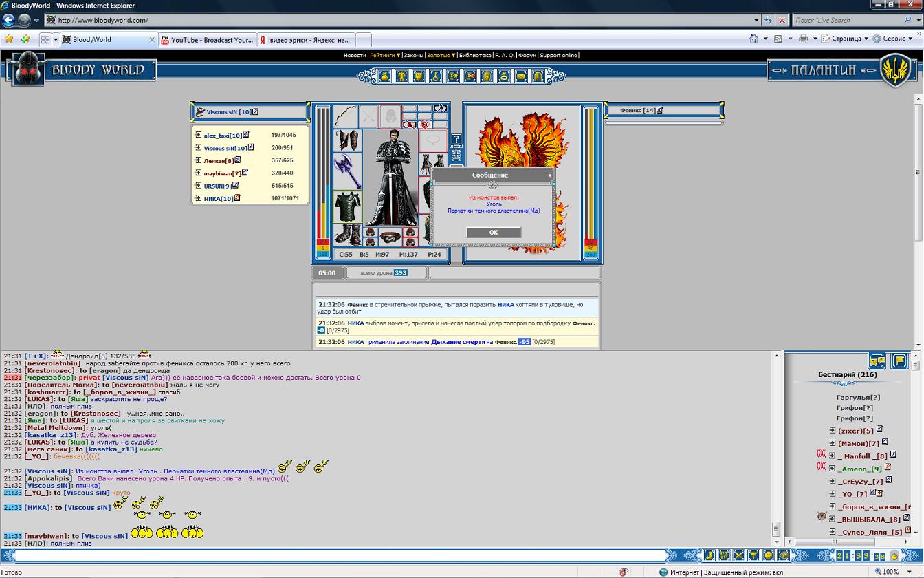Click the crossed swords icon in chat bar
924x578 pixels.
tap(738, 555)
